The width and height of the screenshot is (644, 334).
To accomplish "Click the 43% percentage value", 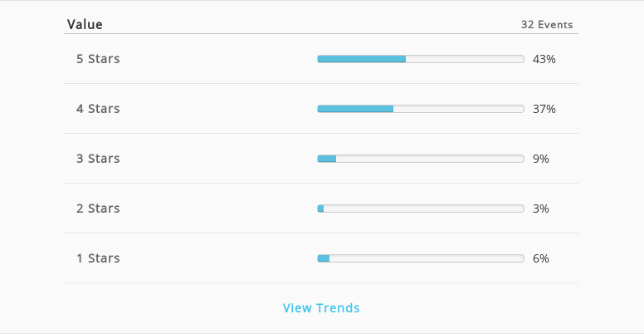I will (x=544, y=59).
